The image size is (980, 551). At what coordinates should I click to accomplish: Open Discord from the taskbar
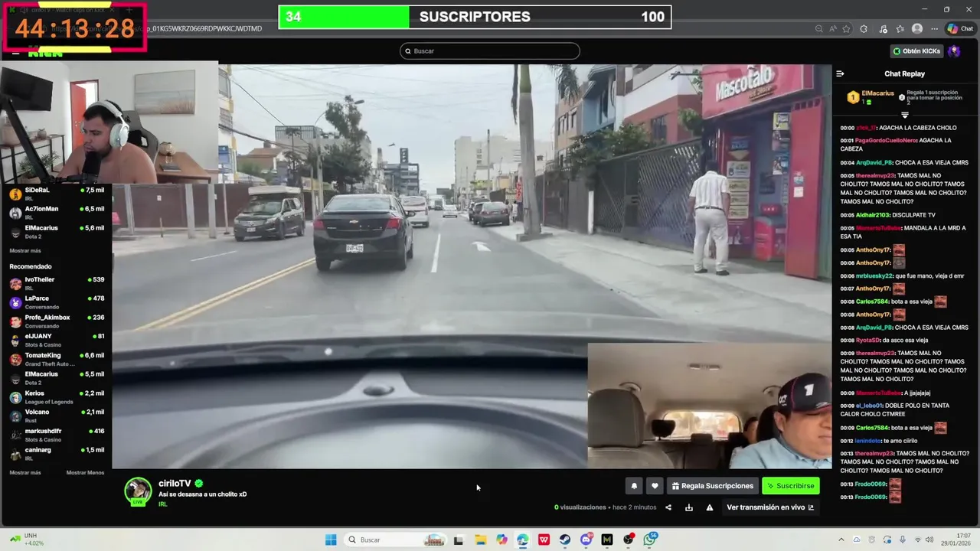(x=586, y=540)
